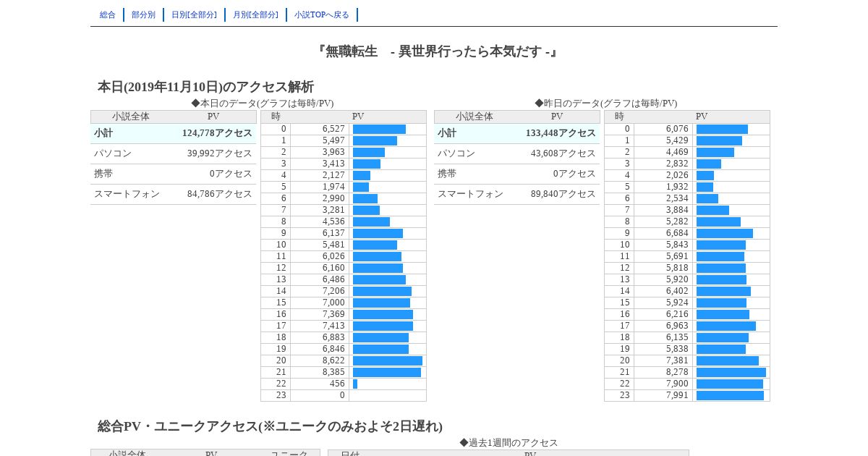Click today's hour 21 value 8,385
The image size is (868, 456).
coord(333,372)
